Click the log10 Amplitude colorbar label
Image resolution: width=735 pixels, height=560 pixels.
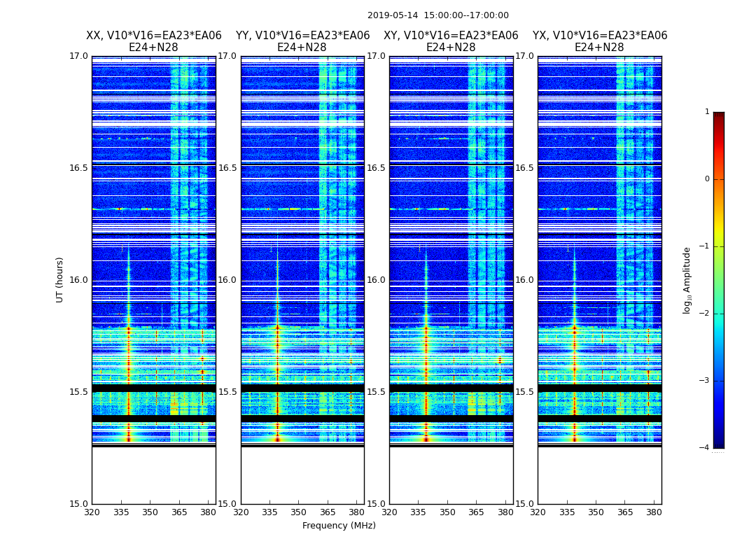pyautogui.click(x=687, y=280)
